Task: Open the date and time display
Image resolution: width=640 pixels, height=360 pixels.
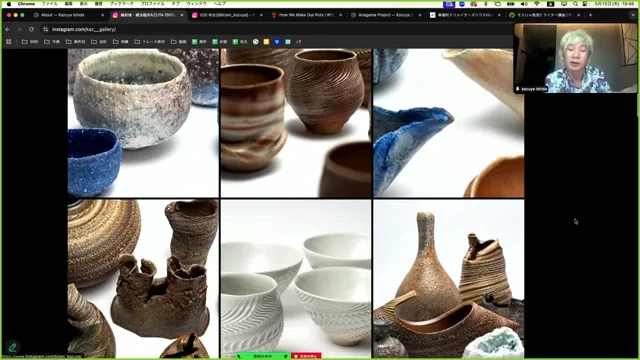Action: coord(615,4)
